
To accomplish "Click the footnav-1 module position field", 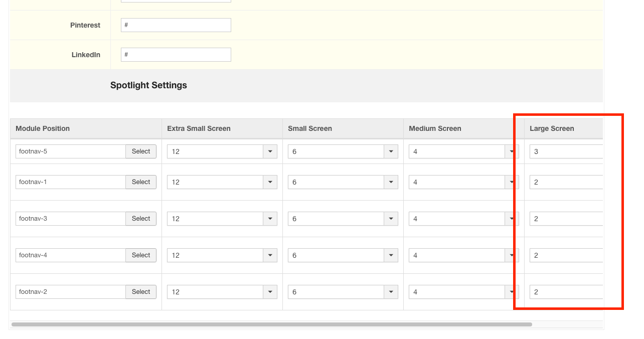I will click(70, 182).
